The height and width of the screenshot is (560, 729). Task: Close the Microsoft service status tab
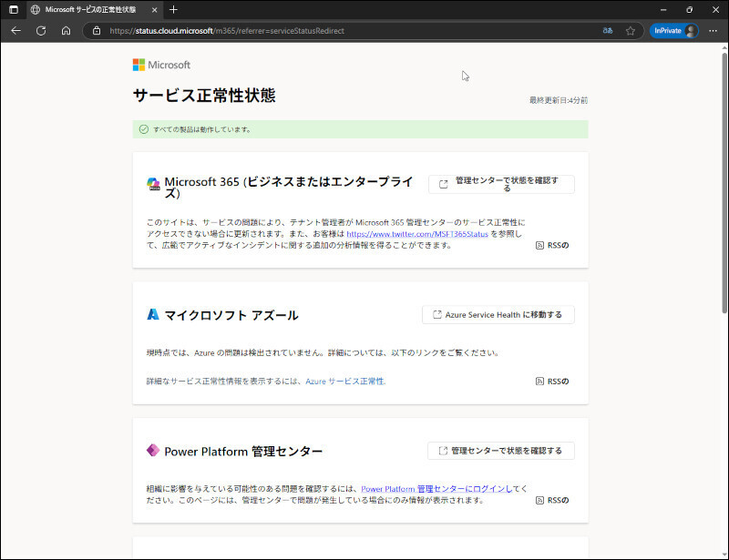(x=154, y=9)
